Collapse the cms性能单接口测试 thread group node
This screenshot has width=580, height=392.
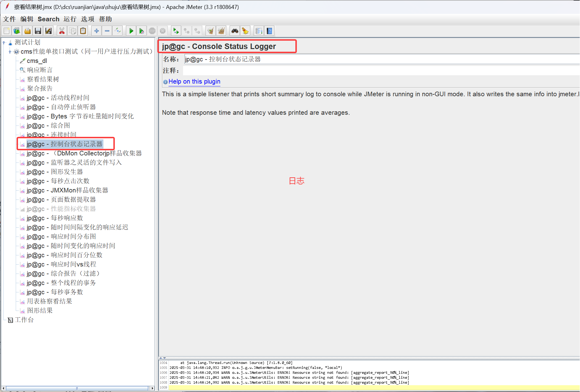10,52
